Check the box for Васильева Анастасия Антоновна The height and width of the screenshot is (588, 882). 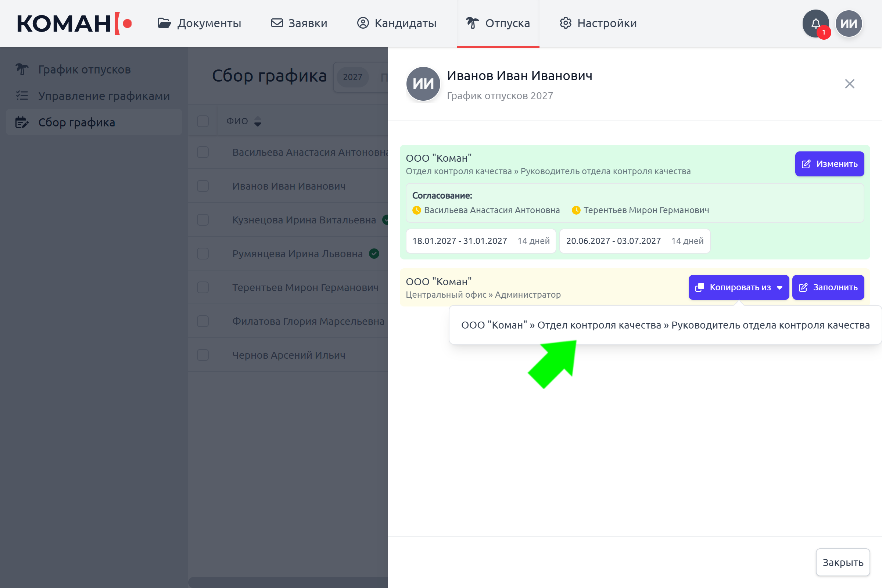coord(203,152)
